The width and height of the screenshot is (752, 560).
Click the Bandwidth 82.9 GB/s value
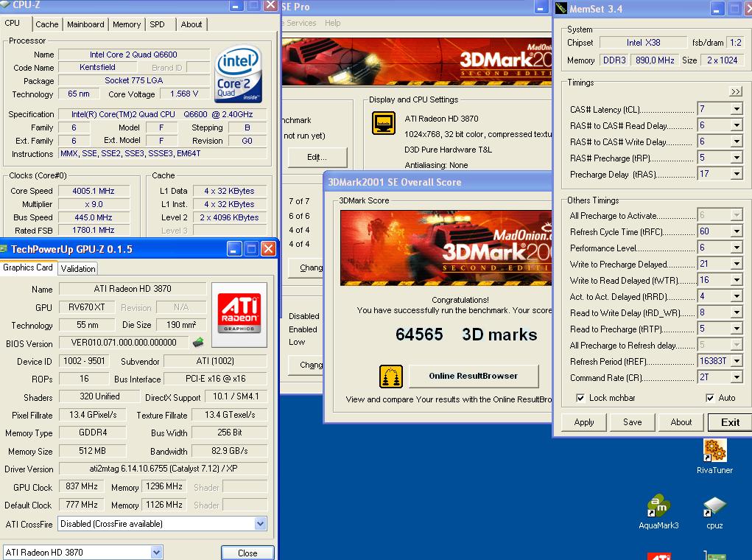230,451
